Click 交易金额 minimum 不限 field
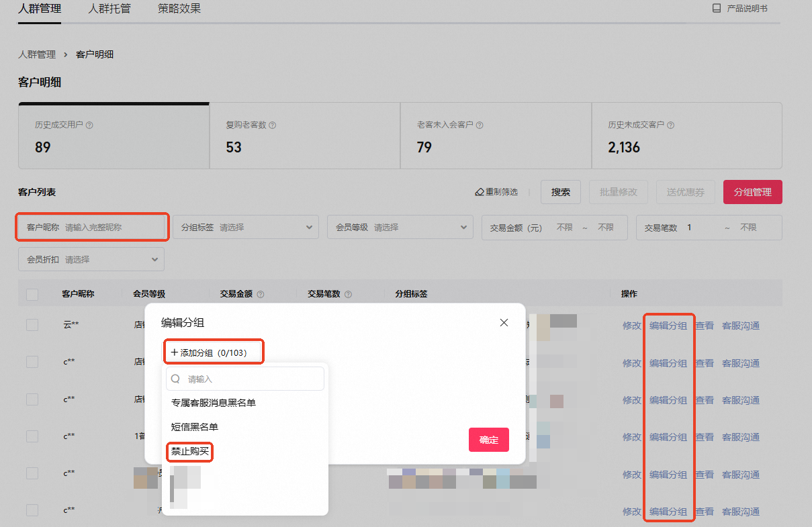The width and height of the screenshot is (812, 527). 565,228
